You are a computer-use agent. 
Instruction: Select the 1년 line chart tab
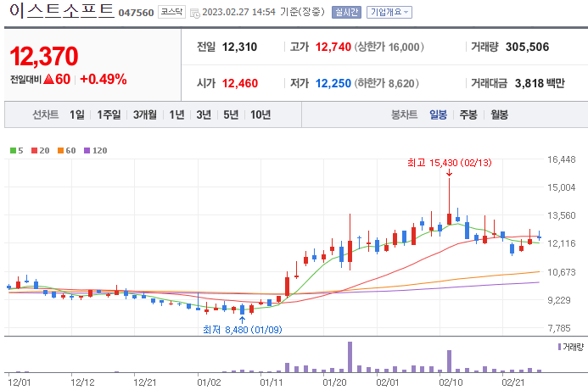point(176,114)
